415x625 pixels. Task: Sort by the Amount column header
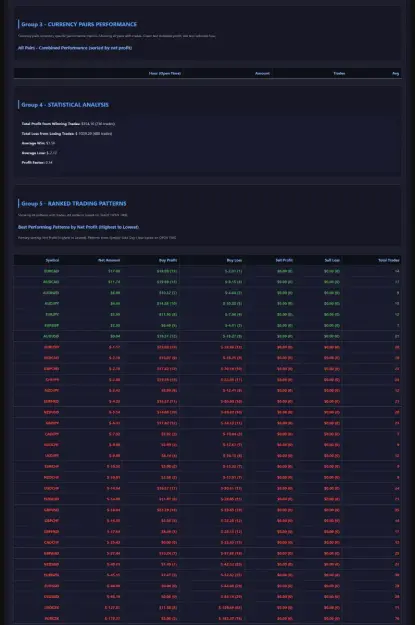point(262,73)
